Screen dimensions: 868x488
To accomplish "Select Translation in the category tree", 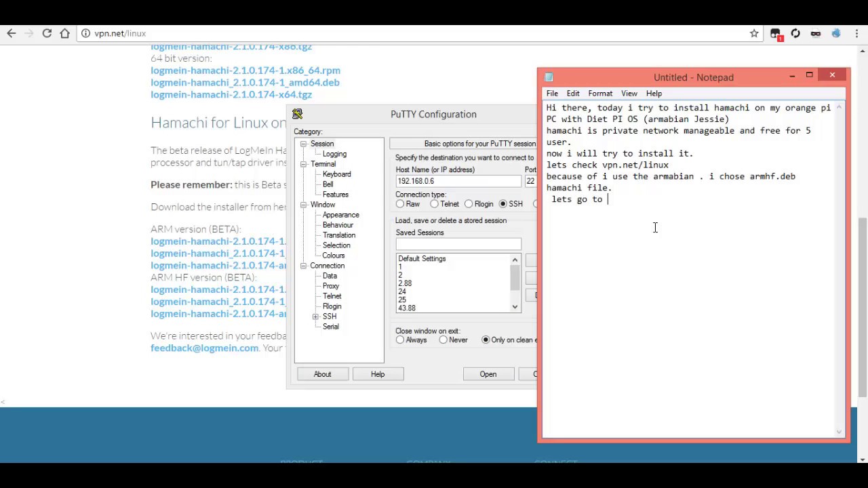I will 338,235.
